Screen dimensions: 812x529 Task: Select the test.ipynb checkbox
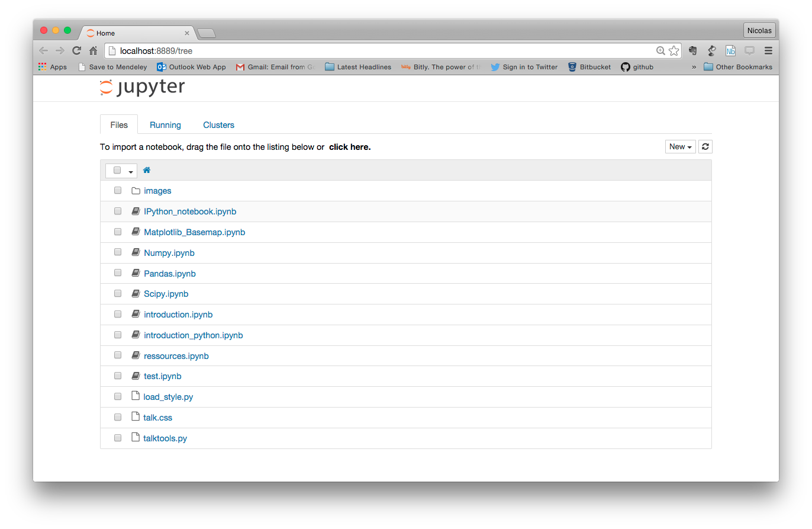coord(118,376)
